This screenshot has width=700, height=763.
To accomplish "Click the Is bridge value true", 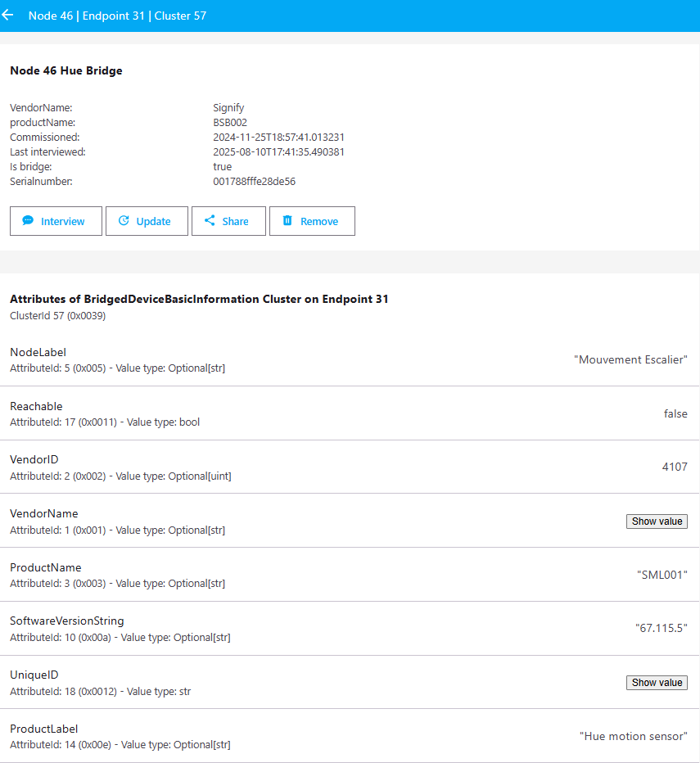I will click(x=222, y=166).
